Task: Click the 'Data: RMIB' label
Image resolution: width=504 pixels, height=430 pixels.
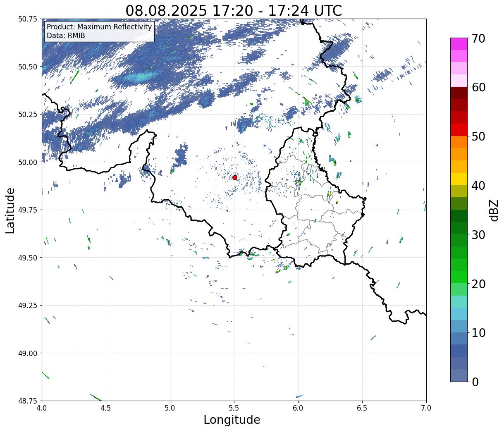Action: [66, 36]
